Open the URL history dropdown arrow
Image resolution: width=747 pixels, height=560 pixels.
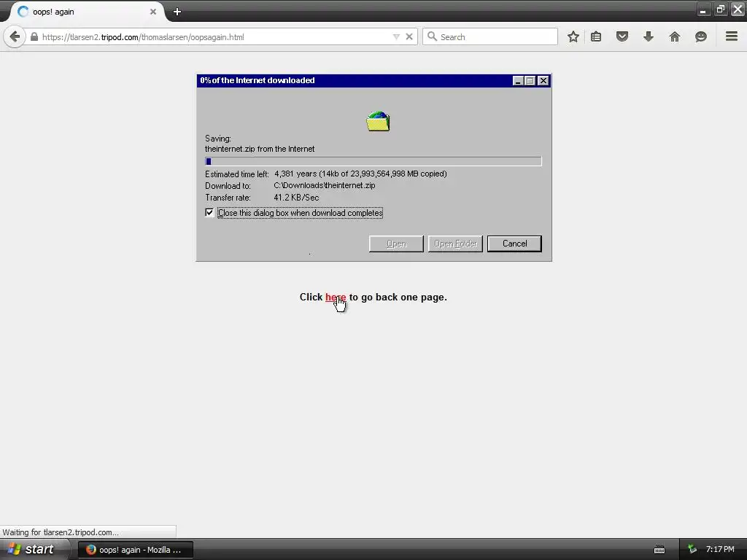(x=396, y=36)
